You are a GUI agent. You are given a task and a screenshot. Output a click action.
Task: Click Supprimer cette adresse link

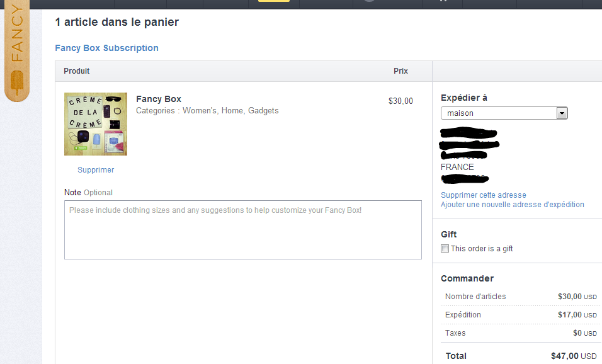click(483, 195)
